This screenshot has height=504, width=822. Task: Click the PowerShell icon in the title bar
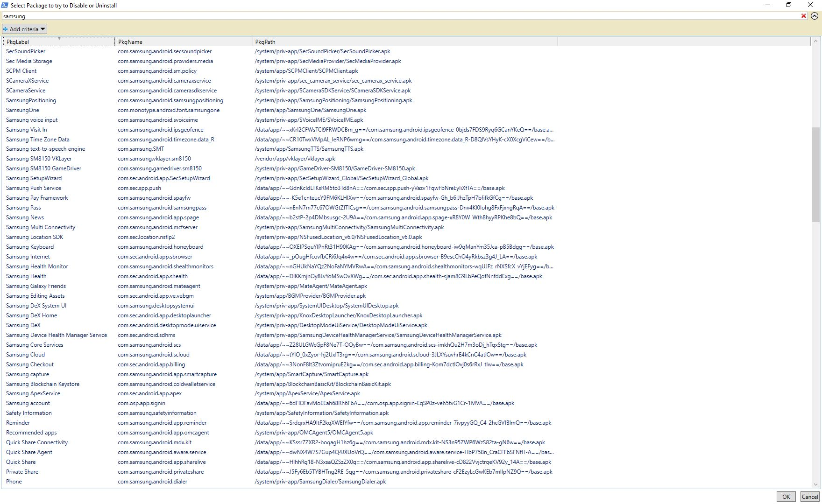click(x=5, y=5)
